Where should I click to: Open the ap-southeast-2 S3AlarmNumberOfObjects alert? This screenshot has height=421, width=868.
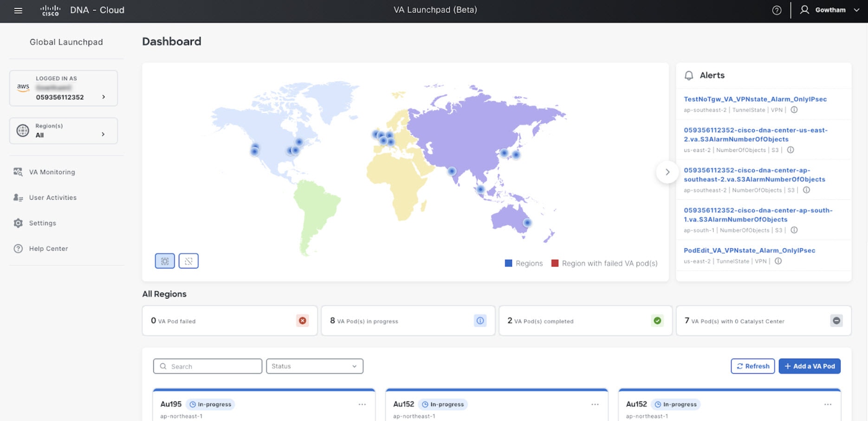[754, 175]
